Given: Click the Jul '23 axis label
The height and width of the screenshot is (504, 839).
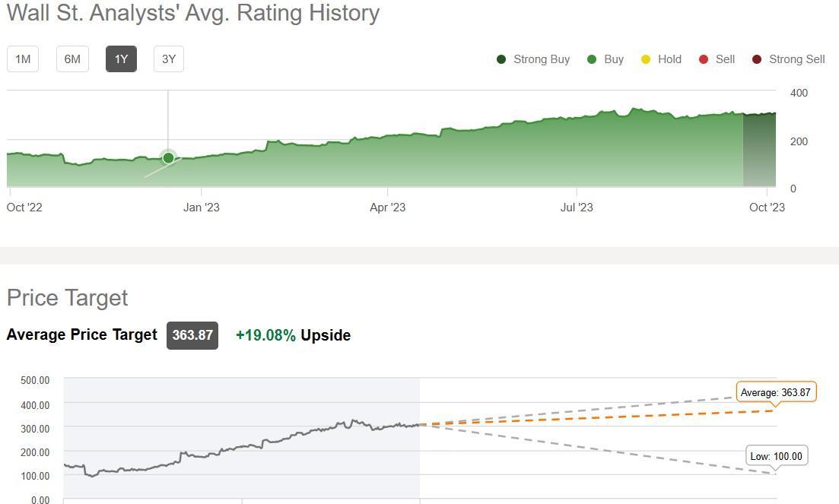Looking at the screenshot, I should (x=577, y=207).
